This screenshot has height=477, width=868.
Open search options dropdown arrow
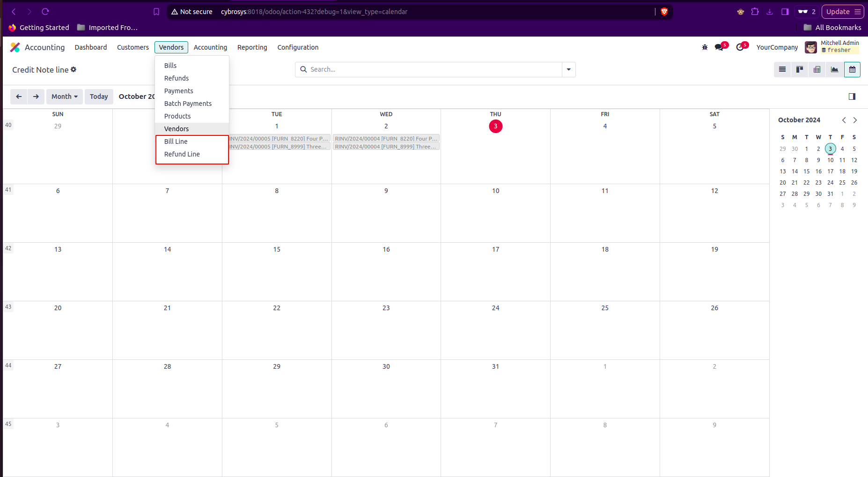coord(568,69)
